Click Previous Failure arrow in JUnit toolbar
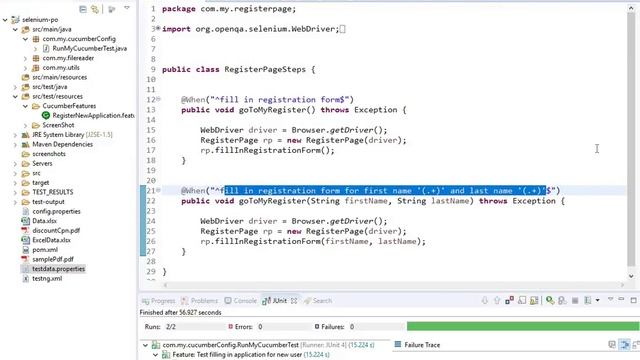Viewport: 640px width, 360px height. coord(497,301)
